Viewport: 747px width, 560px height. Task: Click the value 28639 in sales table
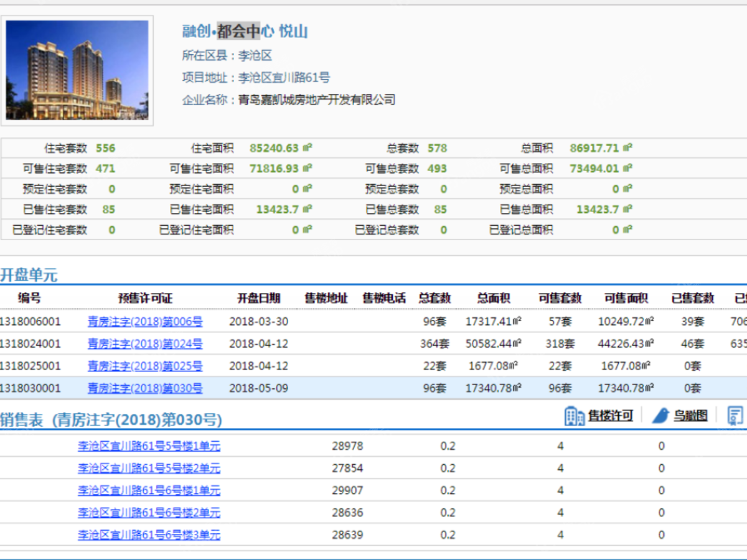point(347,534)
